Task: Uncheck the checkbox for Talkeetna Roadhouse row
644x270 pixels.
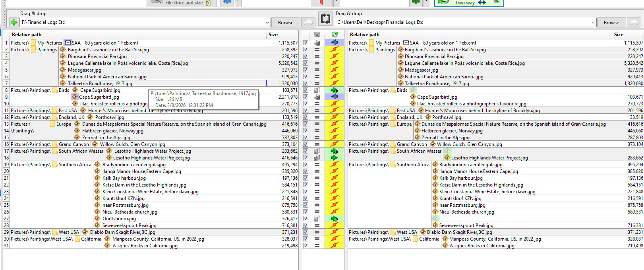Action: [306, 83]
